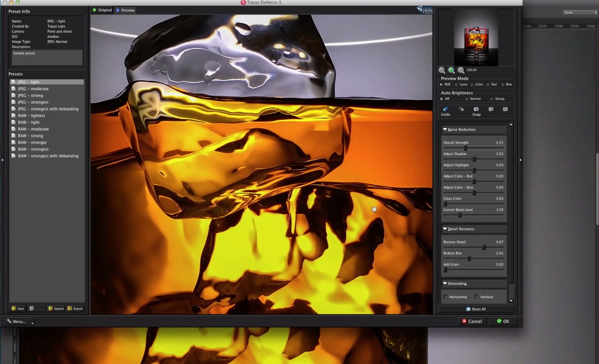Click the 100.0% zoom value text
The height and width of the screenshot is (364, 599).
point(472,70)
